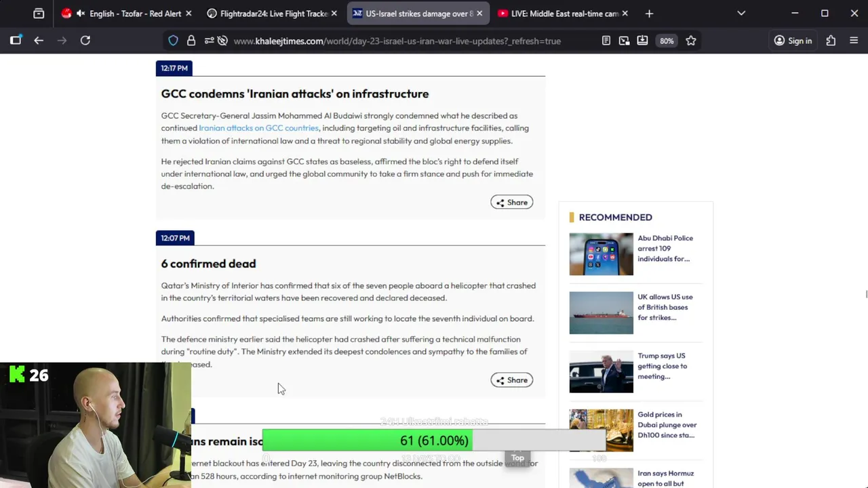
Task: Open the Abu Dhabi Police phone thumbnail
Action: point(601,254)
